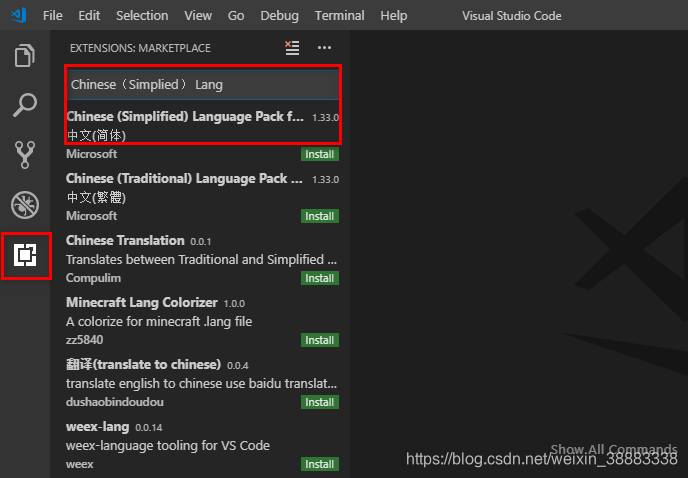Screen dimensions: 688x478
Task: Open the File menu
Action: 53,16
